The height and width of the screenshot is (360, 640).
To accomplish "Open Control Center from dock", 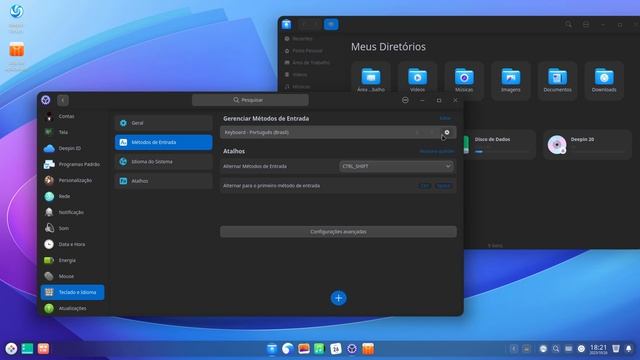I will point(352,349).
